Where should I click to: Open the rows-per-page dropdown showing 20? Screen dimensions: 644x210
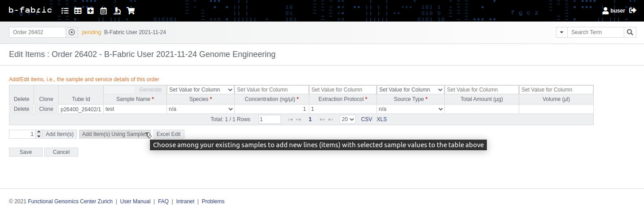point(347,119)
